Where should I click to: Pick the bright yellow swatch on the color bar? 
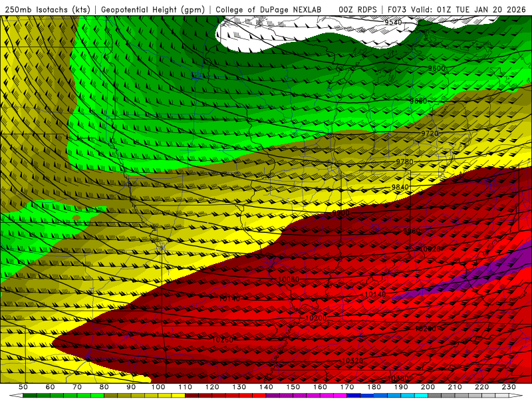click(178, 396)
